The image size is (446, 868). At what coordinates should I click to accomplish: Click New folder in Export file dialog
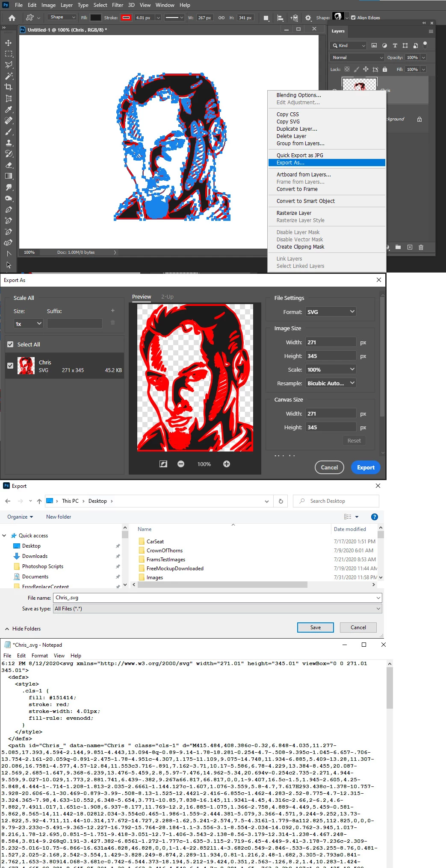[x=59, y=517]
